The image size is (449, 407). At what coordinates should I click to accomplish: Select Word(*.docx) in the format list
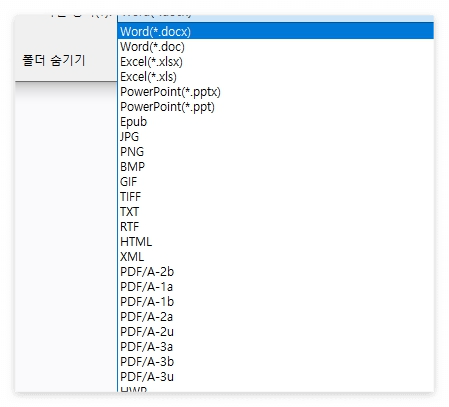pos(276,31)
